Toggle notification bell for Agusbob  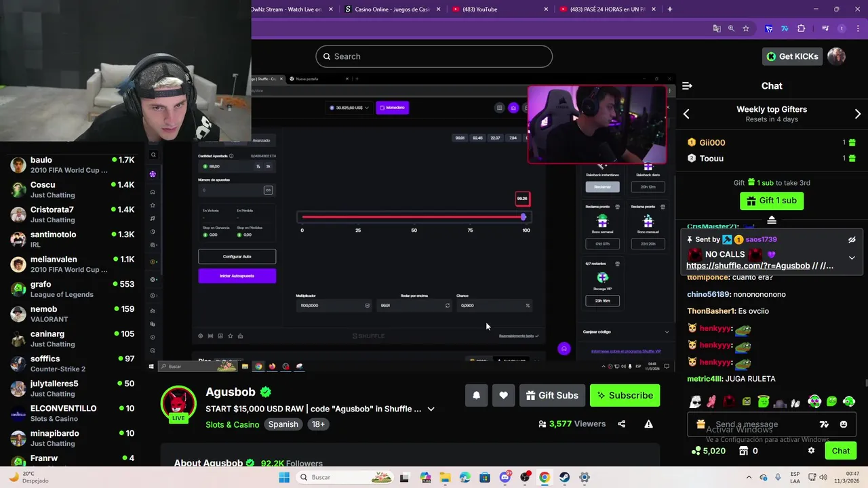(x=476, y=396)
